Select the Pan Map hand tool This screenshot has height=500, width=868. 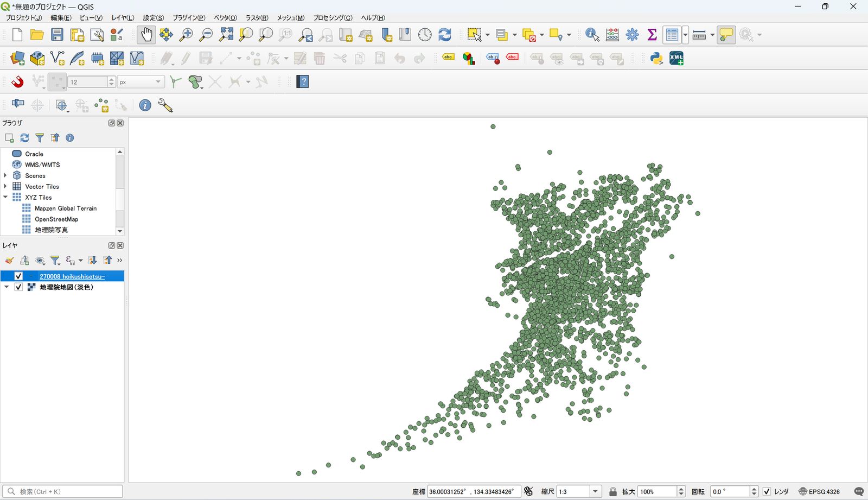pyautogui.click(x=146, y=35)
